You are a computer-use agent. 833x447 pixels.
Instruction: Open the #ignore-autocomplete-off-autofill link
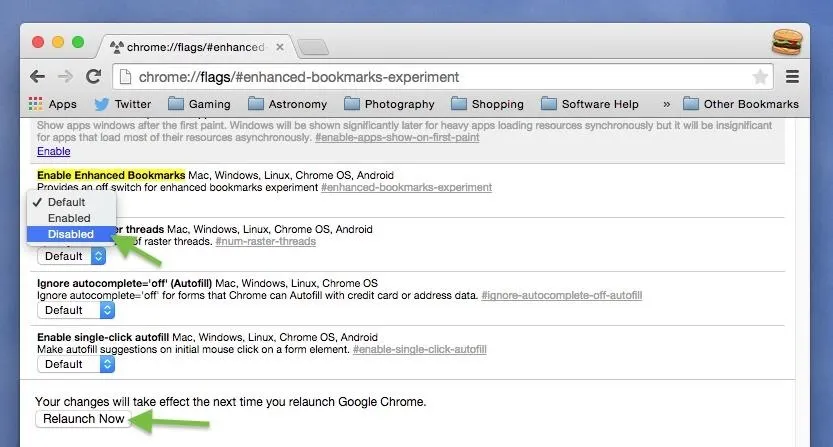click(562, 295)
